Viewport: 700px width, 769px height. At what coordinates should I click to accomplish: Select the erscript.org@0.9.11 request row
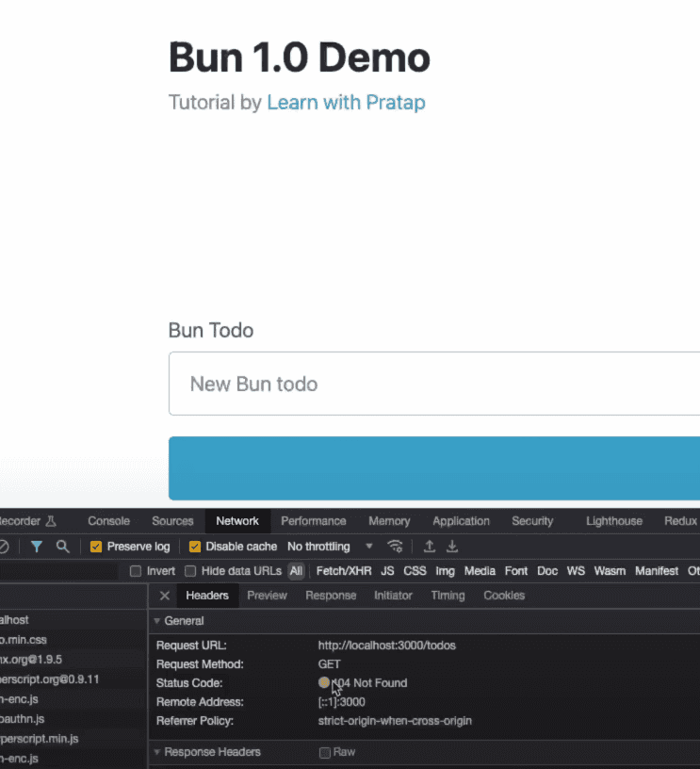coord(73,679)
